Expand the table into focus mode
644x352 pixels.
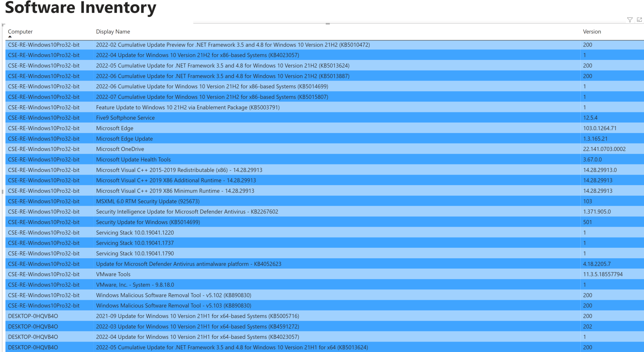point(639,19)
